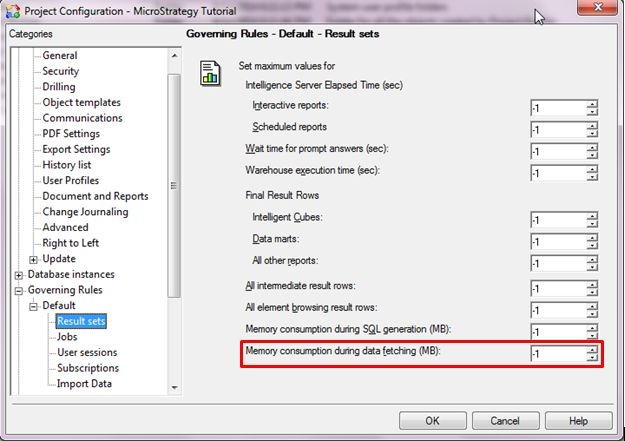Click the element browsing result rows field
The width and height of the screenshot is (625, 441).
tap(558, 310)
